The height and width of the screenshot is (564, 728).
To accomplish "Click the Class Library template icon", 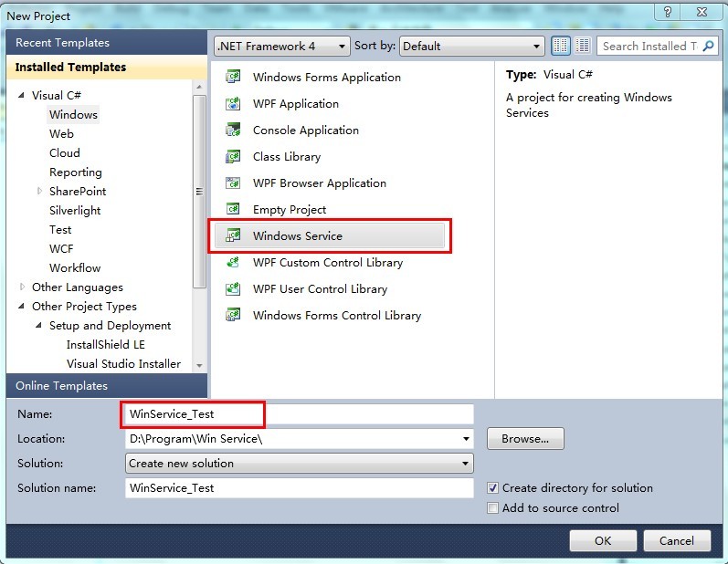I will click(233, 156).
